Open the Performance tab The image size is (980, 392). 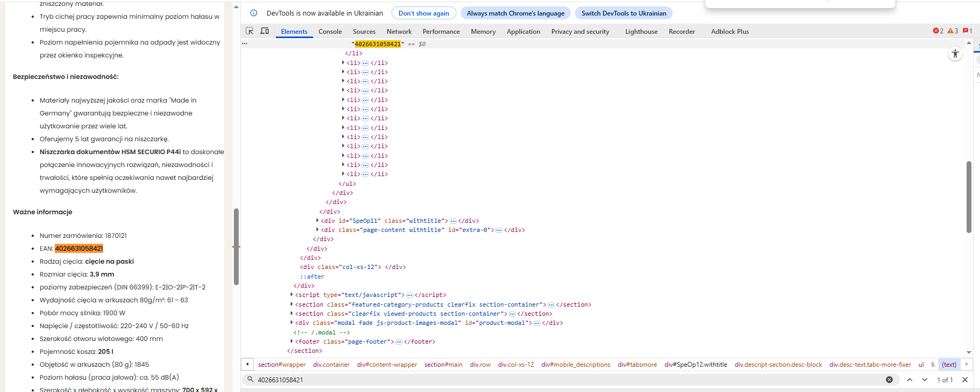pyautogui.click(x=441, y=32)
